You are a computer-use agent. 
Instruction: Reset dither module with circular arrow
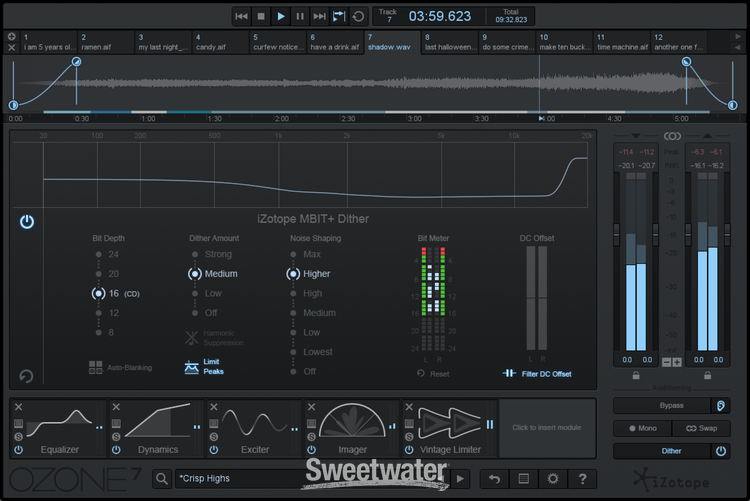[26, 376]
